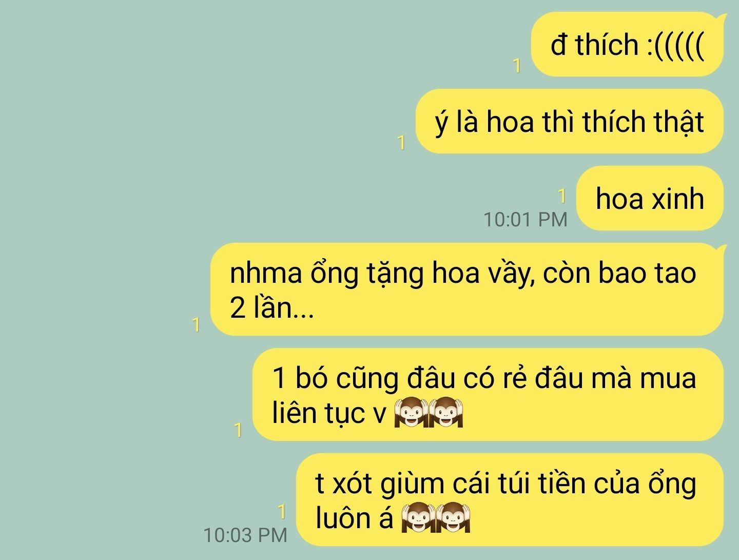
Task: Select the "ý là hoa thì thích thật" message
Action: coord(570,122)
